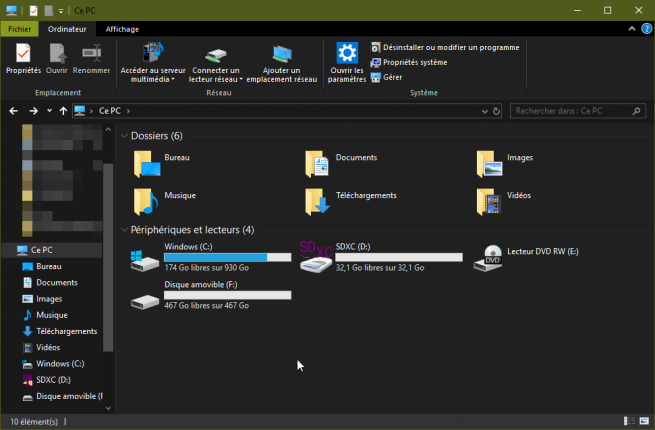Click Désinstaller ou modifier un programme
The image size is (655, 430).
pos(443,47)
